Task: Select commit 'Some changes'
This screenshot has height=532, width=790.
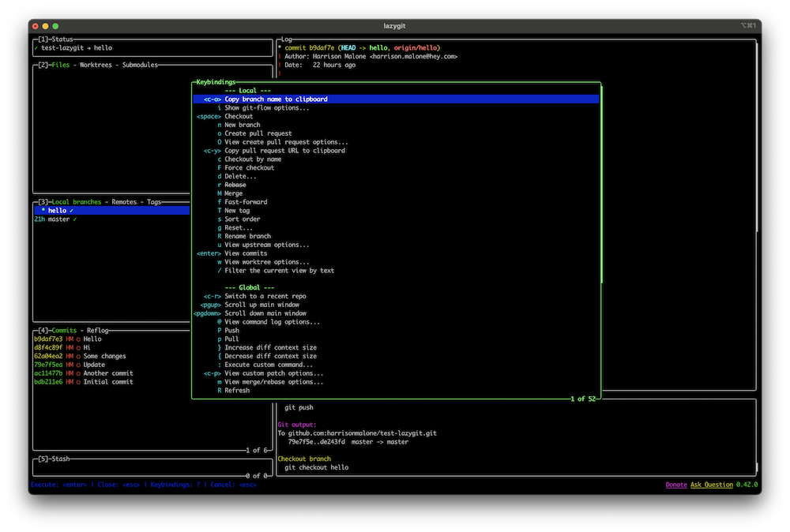Action: 104,356
